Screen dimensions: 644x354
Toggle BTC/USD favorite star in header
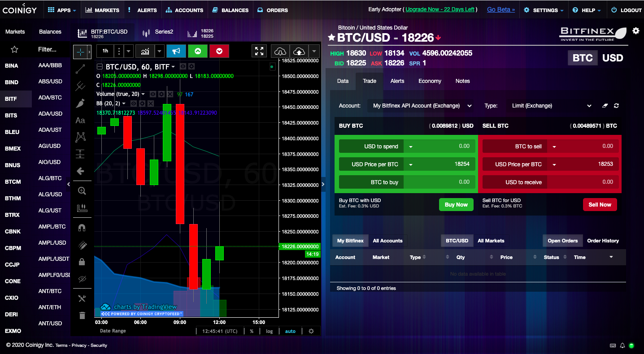(x=331, y=37)
